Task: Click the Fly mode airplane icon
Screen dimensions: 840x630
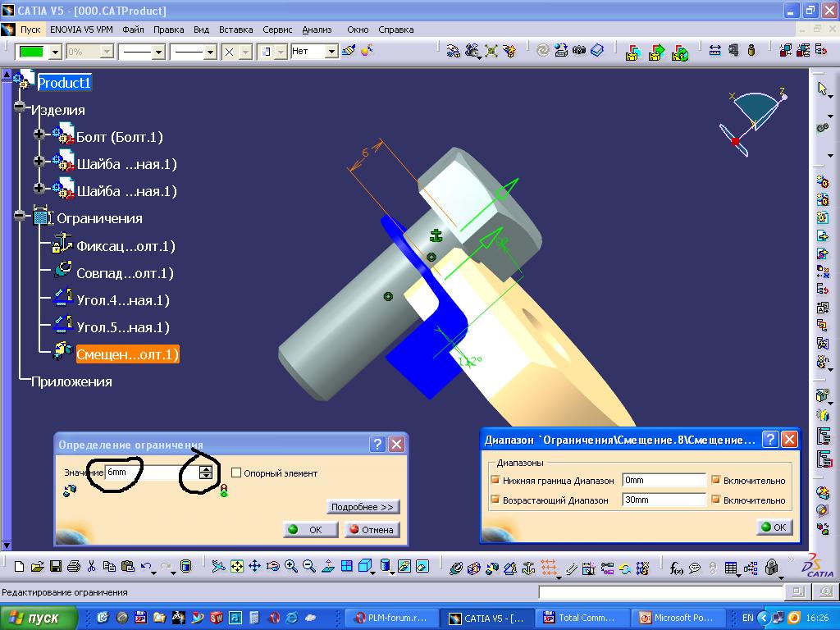Action: tap(218, 566)
